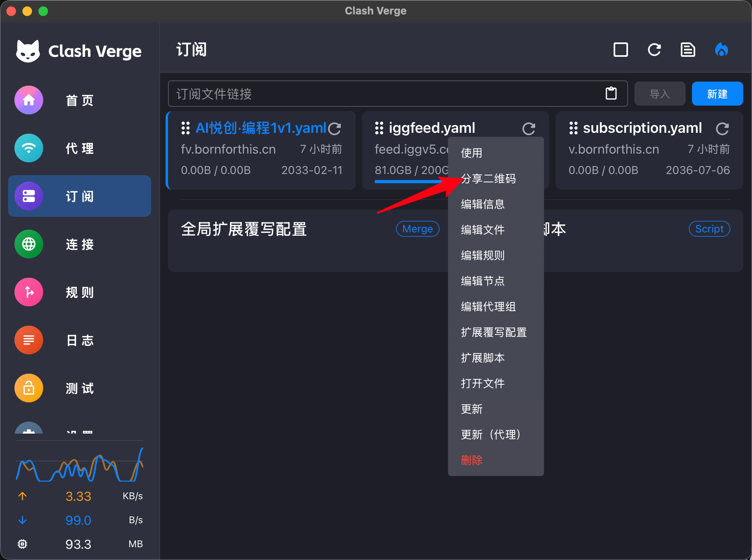Click the download speed arrow icon
Image resolution: width=752 pixels, height=560 pixels.
[x=22, y=520]
